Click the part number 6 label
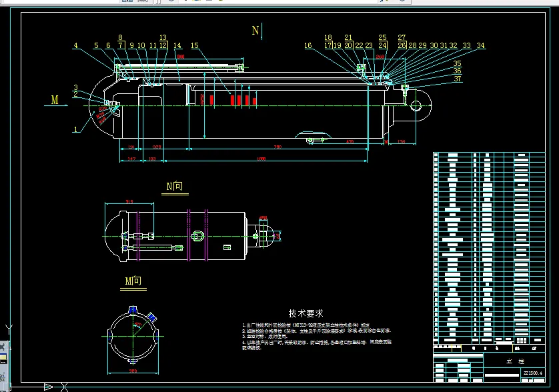 pos(108,45)
